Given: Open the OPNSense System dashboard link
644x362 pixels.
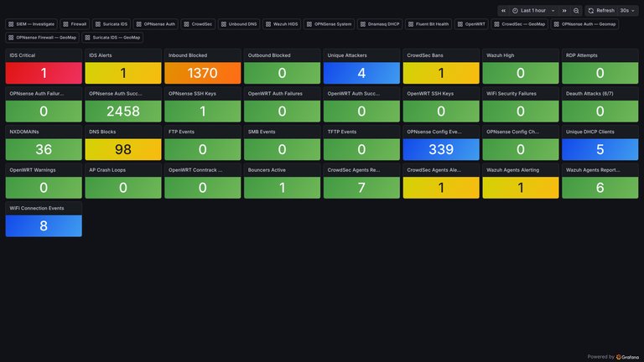Looking at the screenshot, I should point(329,24).
